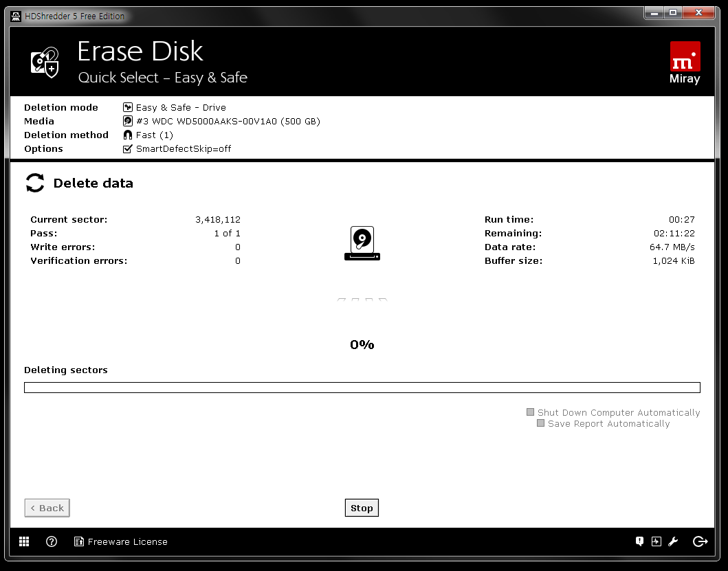The height and width of the screenshot is (571, 728).
Task: Close the HDShredder window
Action: pos(698,13)
